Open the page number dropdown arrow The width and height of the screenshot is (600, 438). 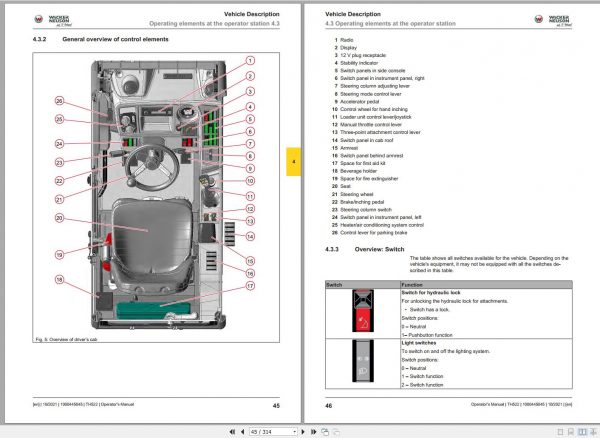[294, 431]
